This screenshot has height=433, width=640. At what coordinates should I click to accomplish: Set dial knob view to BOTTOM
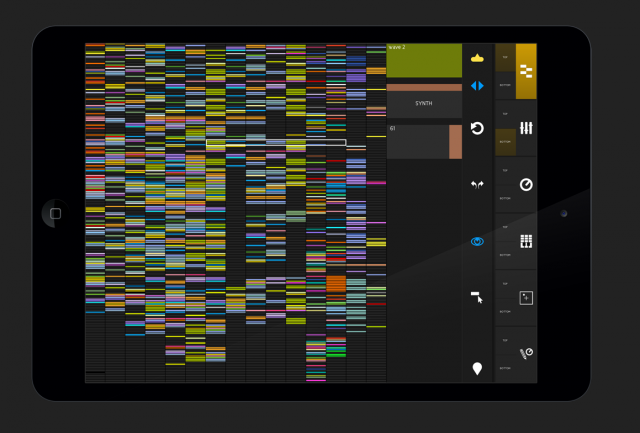pyautogui.click(x=505, y=198)
